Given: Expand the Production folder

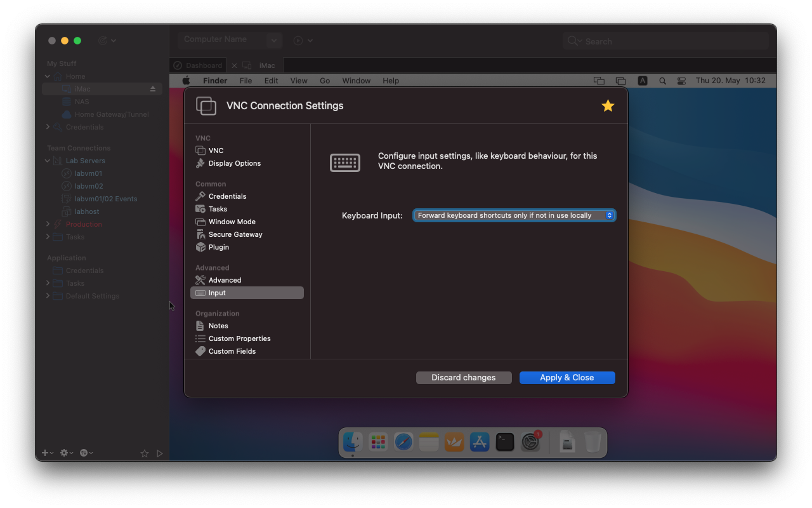Looking at the screenshot, I should (x=47, y=224).
